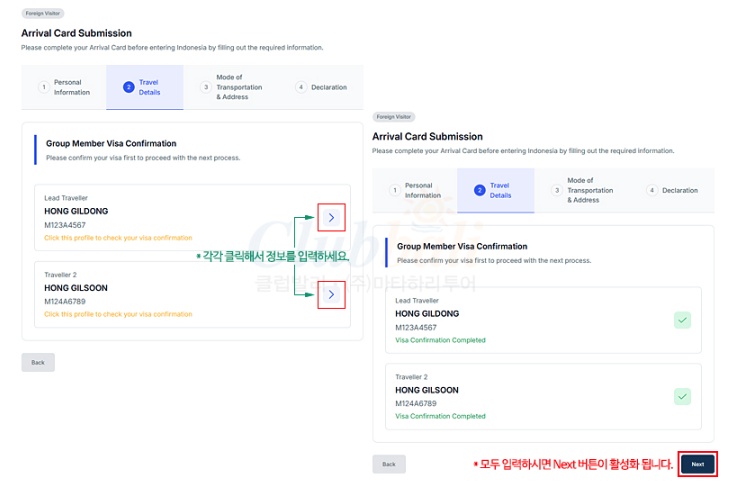Click 'Arrival Card Submission' title, right screen
Screen dimensions: 733x494
tap(427, 136)
